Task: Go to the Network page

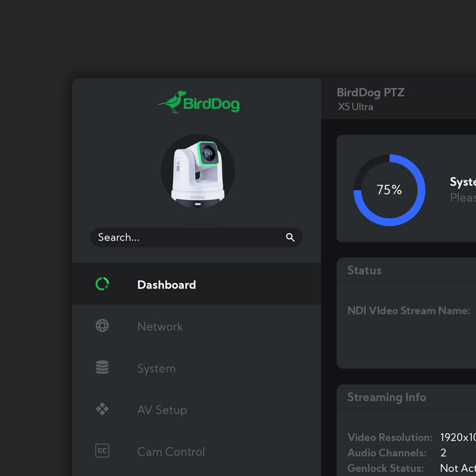Action: click(x=160, y=327)
